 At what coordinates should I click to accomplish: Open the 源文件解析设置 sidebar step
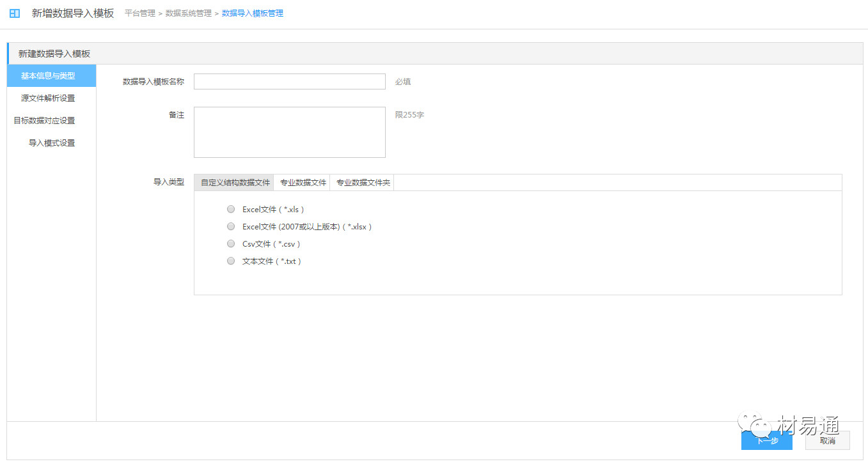point(48,98)
